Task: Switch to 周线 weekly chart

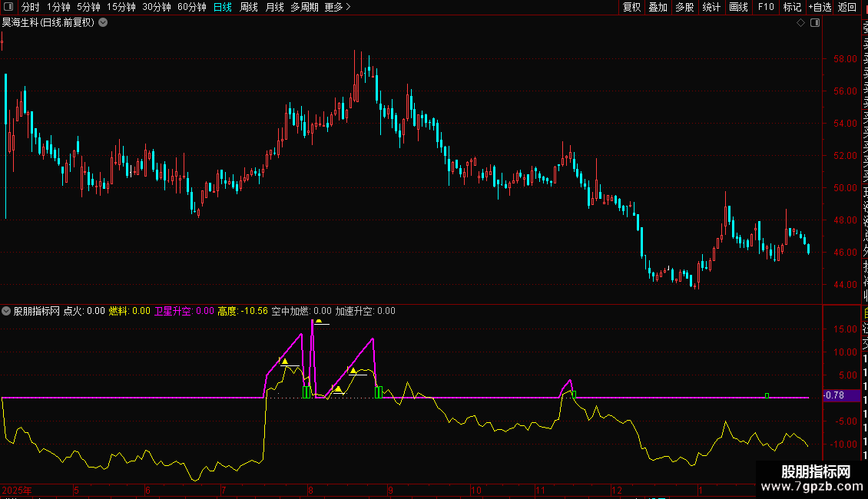Action: [x=249, y=7]
